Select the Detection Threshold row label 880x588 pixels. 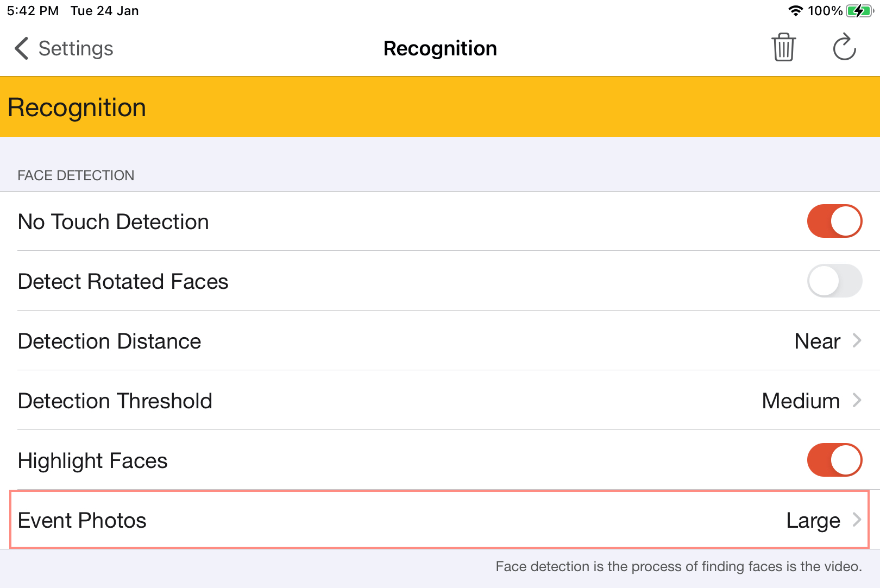[x=115, y=401]
